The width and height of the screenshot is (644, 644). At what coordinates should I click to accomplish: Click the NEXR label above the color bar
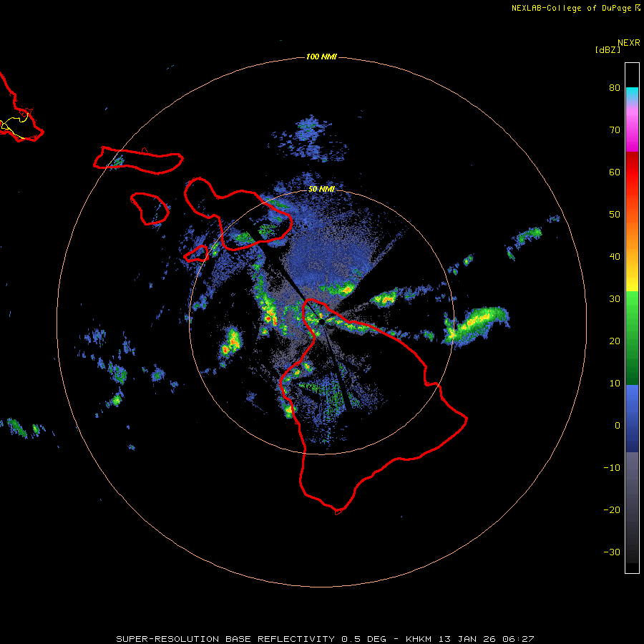(x=628, y=43)
